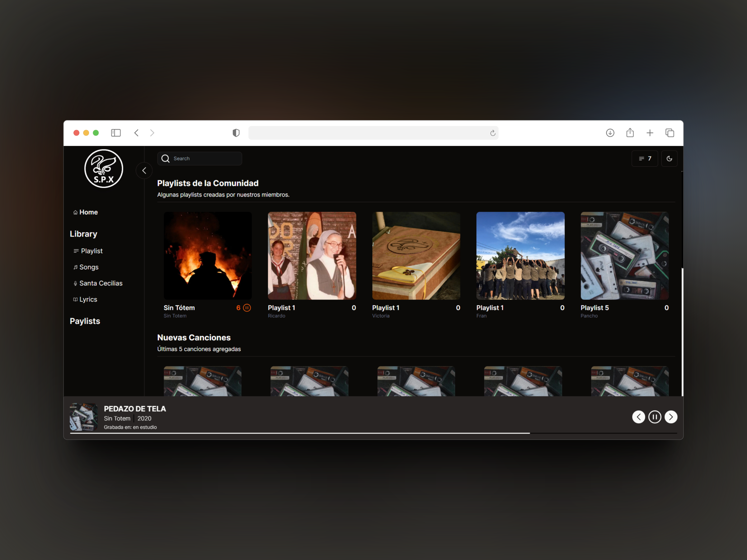Click the PEDAZO DE TELA song title

[x=135, y=409]
